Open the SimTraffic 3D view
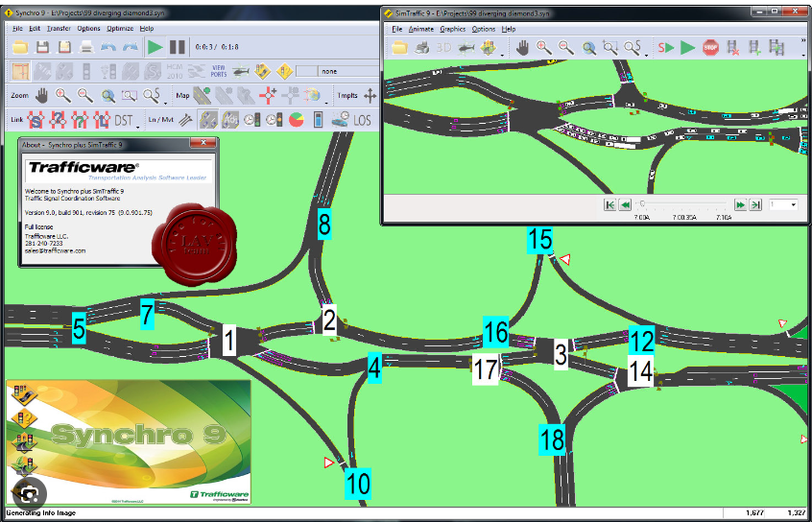Viewport: 812px width, 522px height. tap(443, 48)
